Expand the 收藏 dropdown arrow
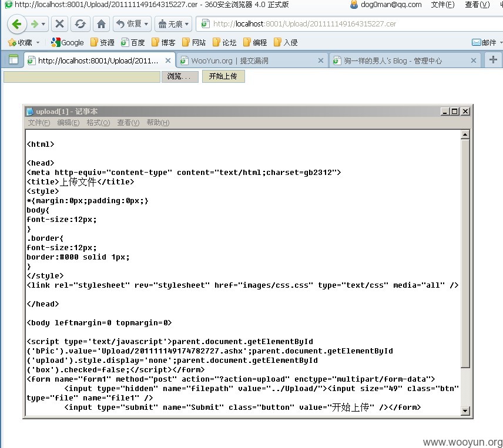Screen dimensions: 503x448 tap(38, 42)
